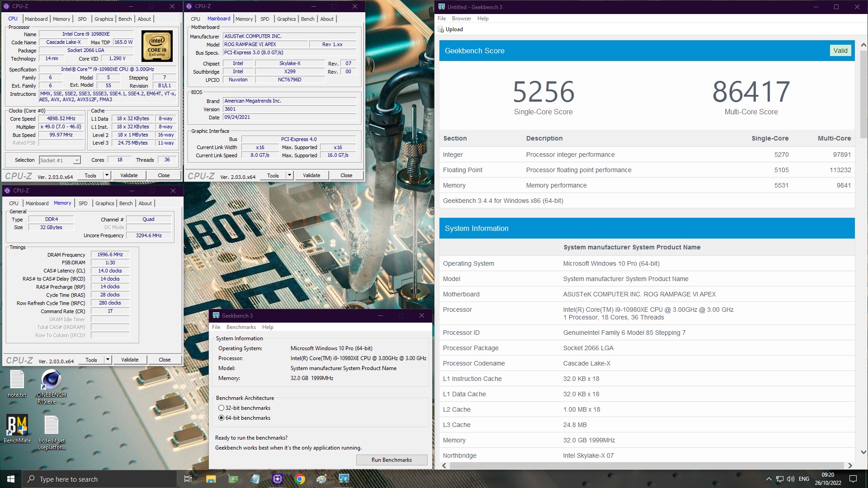Expand Tools dropdown arrow in CPU window
This screenshot has width=868, height=488.
point(107,175)
